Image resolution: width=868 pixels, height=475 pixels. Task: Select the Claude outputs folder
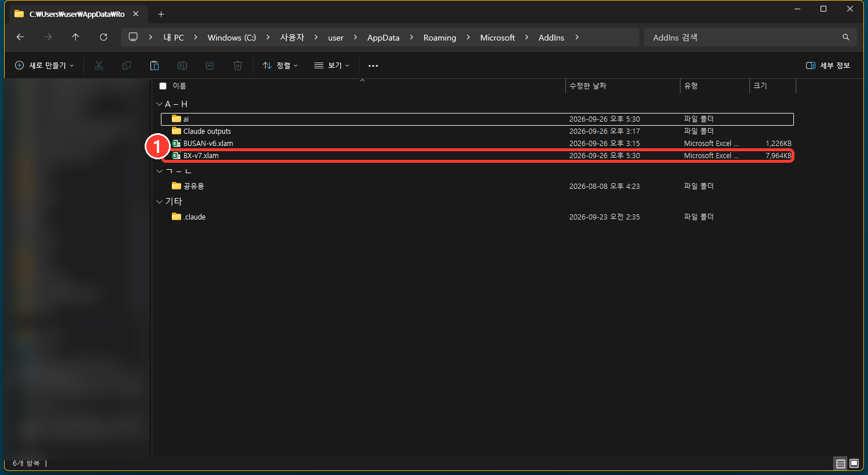[477, 131]
